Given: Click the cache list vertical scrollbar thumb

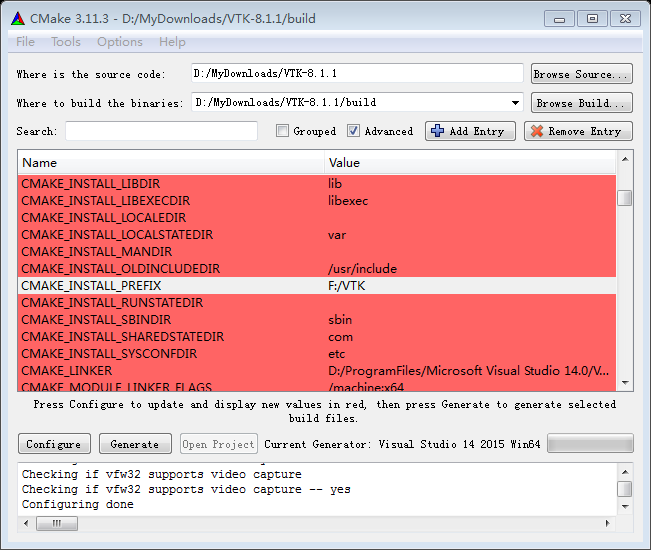Looking at the screenshot, I should 625,198.
